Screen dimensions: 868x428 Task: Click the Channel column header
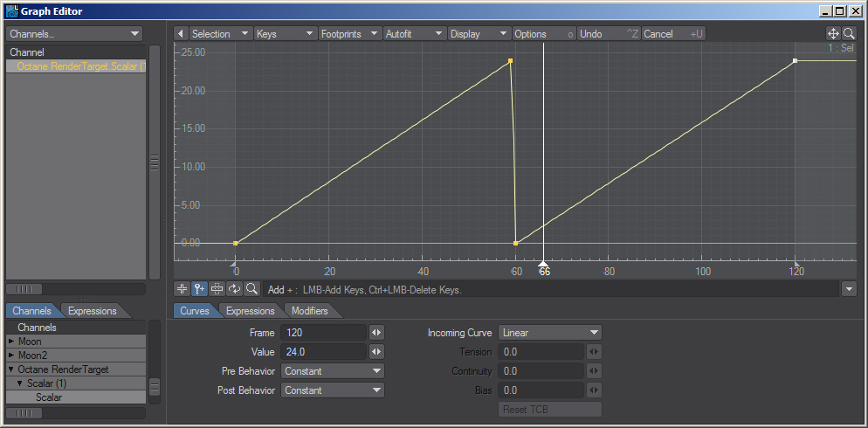click(76, 52)
